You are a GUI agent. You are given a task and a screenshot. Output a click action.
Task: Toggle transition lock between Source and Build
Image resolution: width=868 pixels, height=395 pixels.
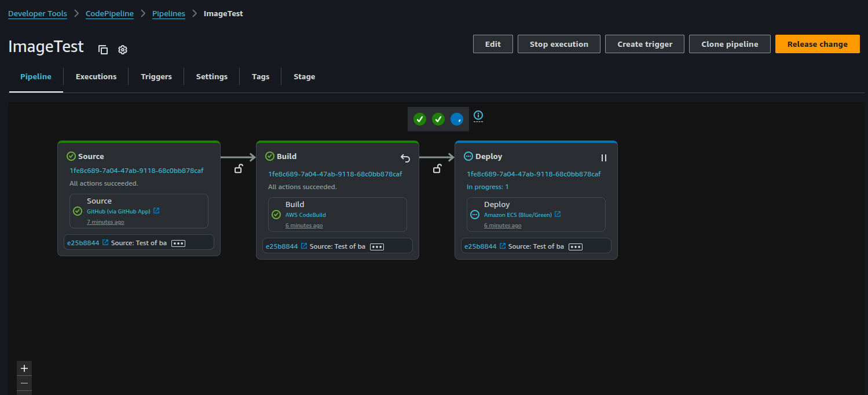pyautogui.click(x=238, y=169)
